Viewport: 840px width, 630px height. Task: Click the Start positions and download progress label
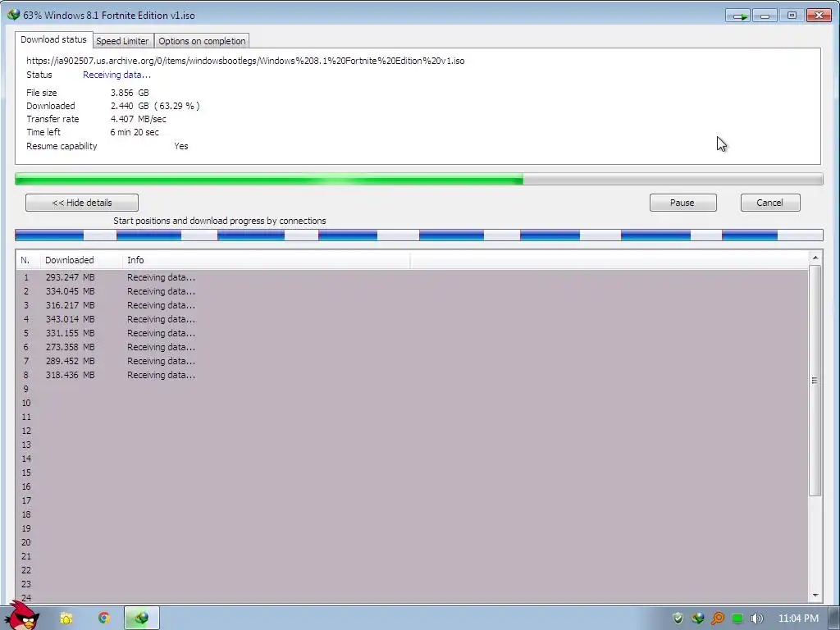click(x=220, y=221)
